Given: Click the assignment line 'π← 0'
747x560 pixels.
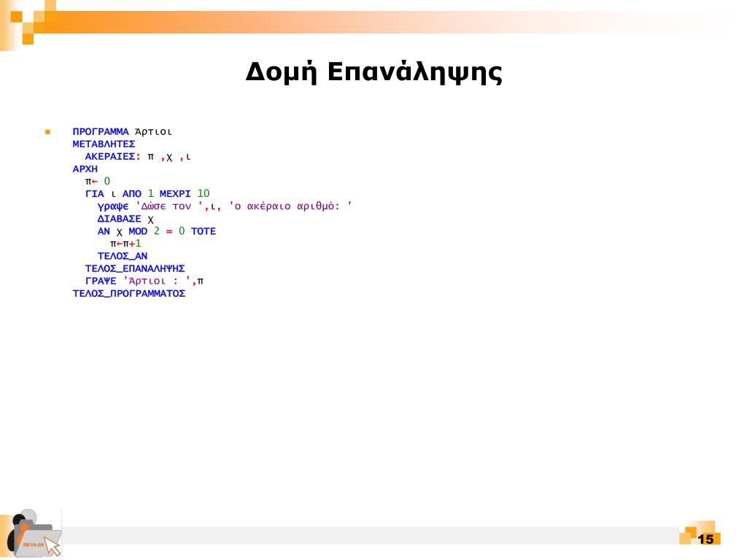Looking at the screenshot, I should pyautogui.click(x=98, y=181).
